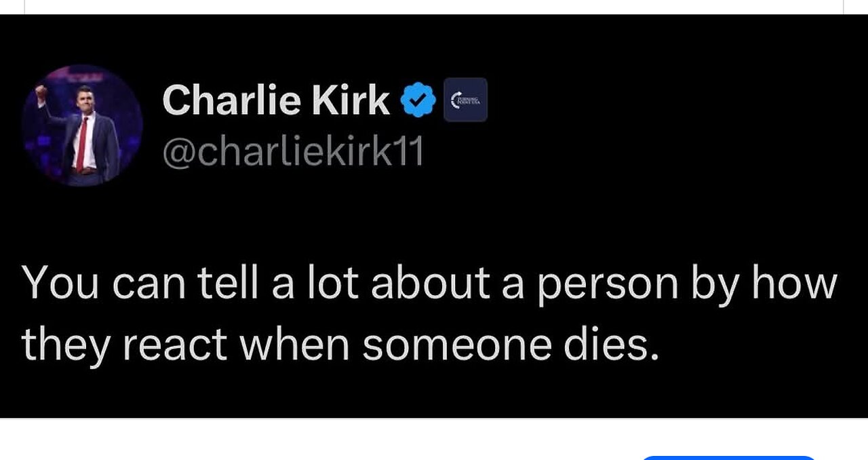The image size is (868, 460).
Task: Click the blue verified checkmark badge
Action: (418, 100)
